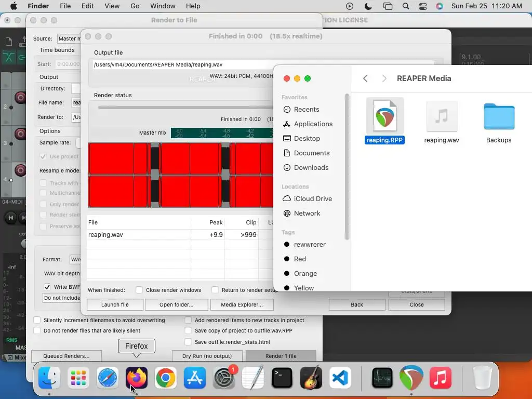This screenshot has height=399, width=532.
Task: Launch Safari from the Dock
Action: [108, 378]
